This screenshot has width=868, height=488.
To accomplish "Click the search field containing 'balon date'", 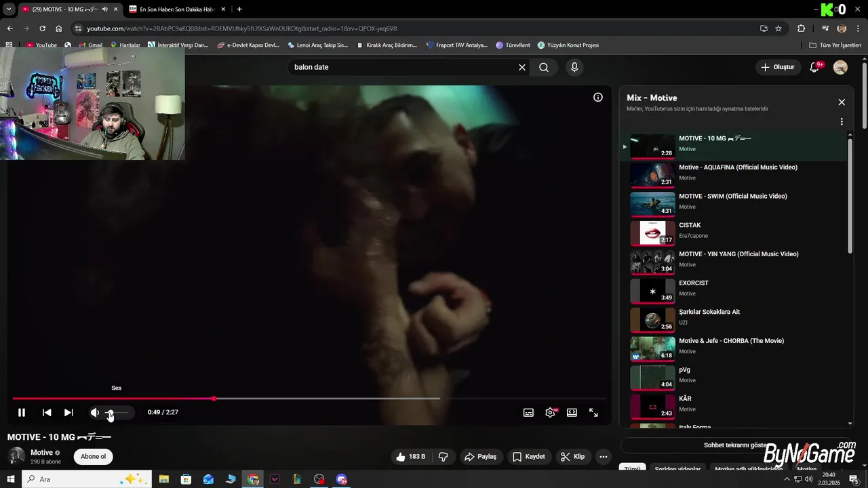I will (403, 67).
